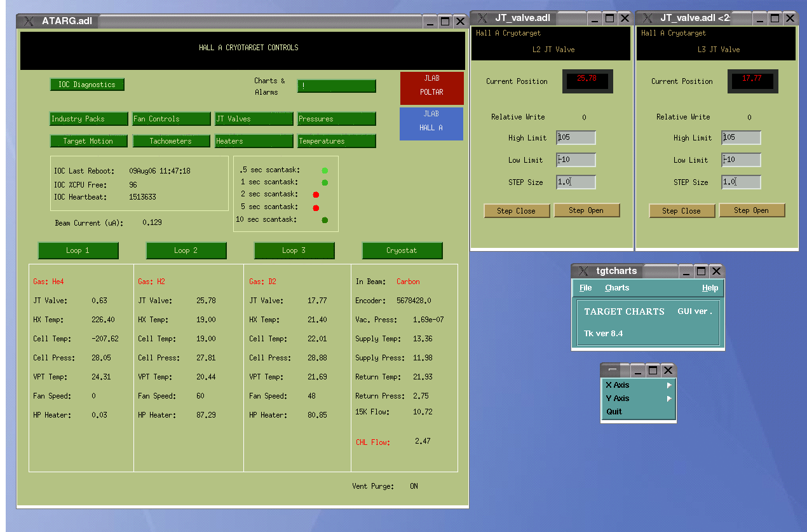Image resolution: width=807 pixels, height=532 pixels.
Task: Edit High Limit field in L2 JT Valve
Action: coord(576,138)
